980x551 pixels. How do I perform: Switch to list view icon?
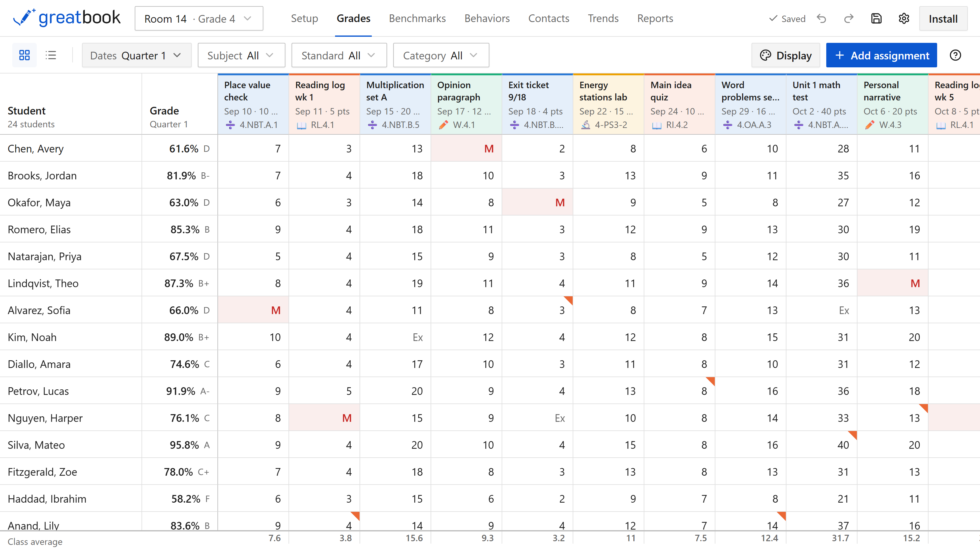tap(51, 55)
